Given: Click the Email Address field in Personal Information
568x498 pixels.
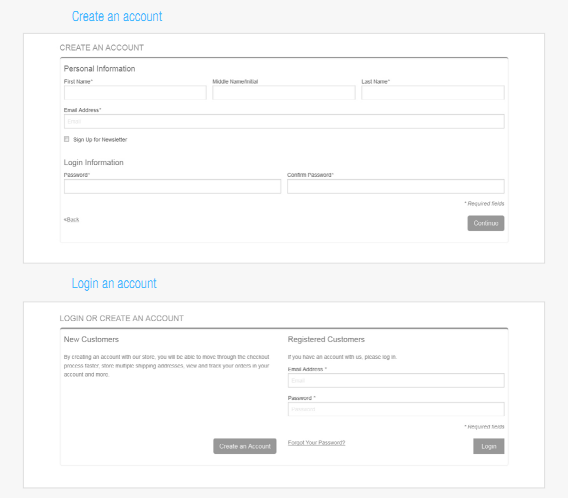Looking at the screenshot, I should [x=284, y=121].
